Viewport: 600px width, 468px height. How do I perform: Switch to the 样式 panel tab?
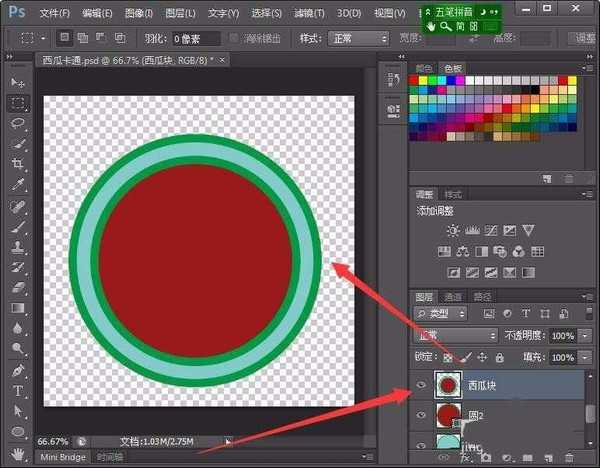click(453, 194)
